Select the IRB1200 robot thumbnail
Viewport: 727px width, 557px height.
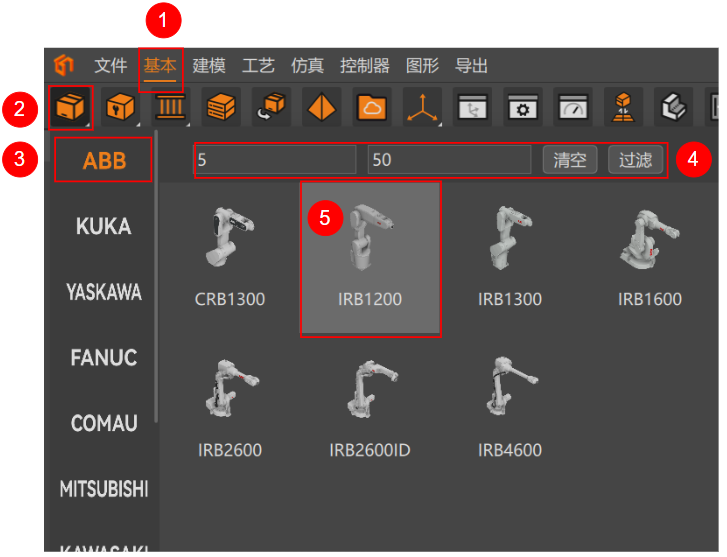point(370,258)
